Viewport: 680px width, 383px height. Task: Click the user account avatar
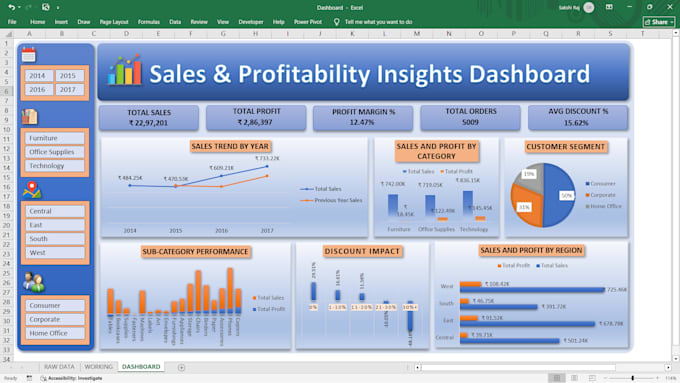point(589,7)
